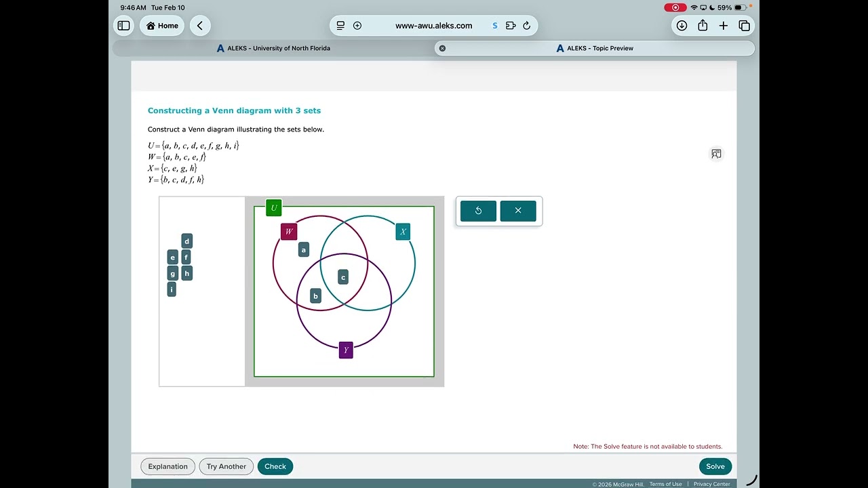The image size is (868, 488).
Task: Open the extensions puzzle icon
Action: [511, 26]
